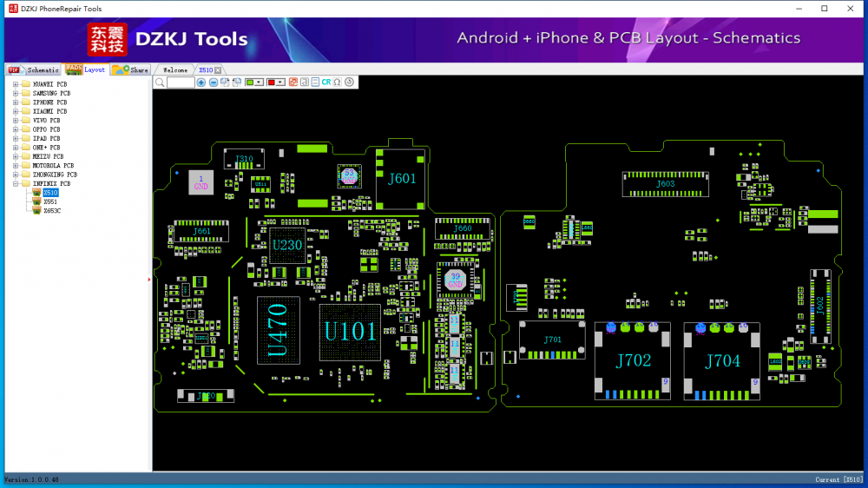Select the X551 board file

(50, 201)
